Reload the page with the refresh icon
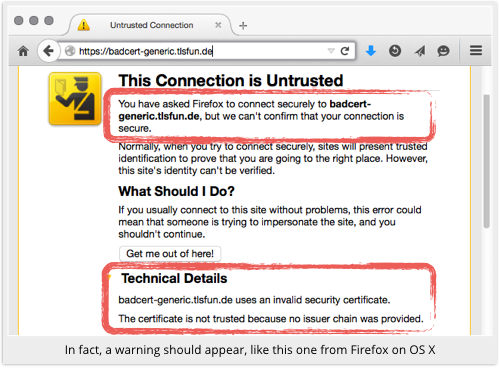 coord(345,51)
